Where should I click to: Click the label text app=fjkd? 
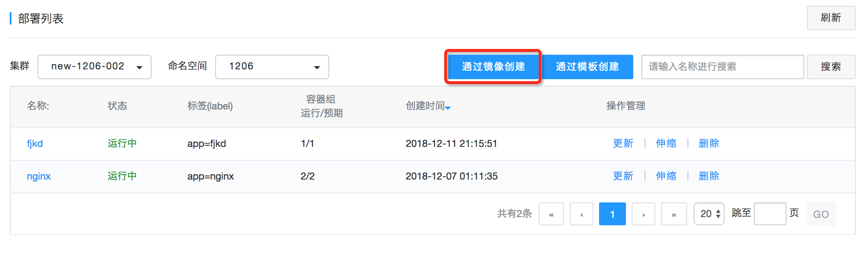point(207,144)
